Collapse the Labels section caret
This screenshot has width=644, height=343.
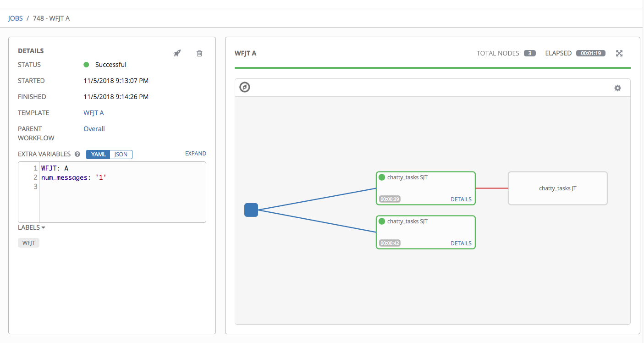coord(43,228)
